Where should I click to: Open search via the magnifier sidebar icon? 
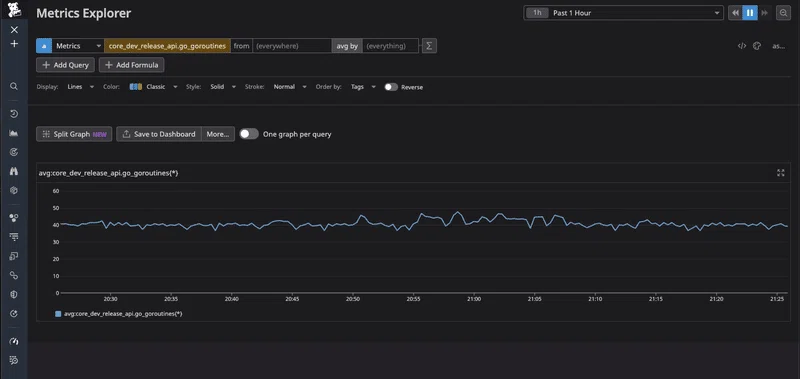point(14,86)
